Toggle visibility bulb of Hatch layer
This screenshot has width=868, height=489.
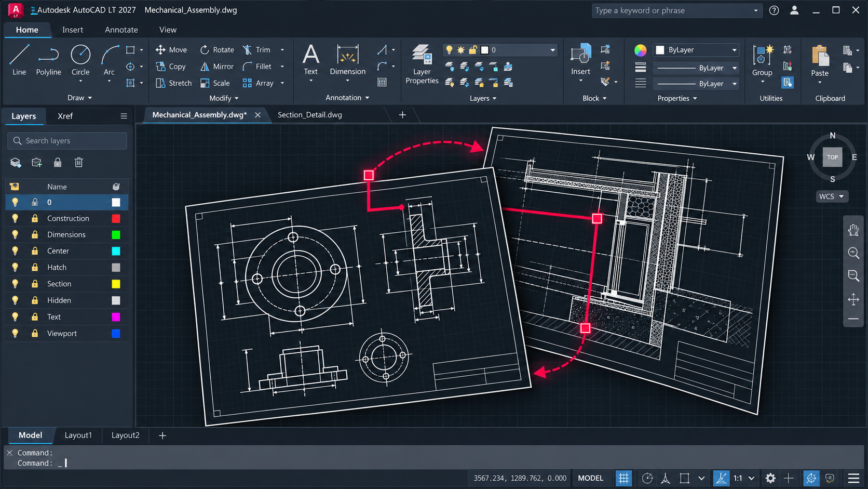pyautogui.click(x=15, y=268)
